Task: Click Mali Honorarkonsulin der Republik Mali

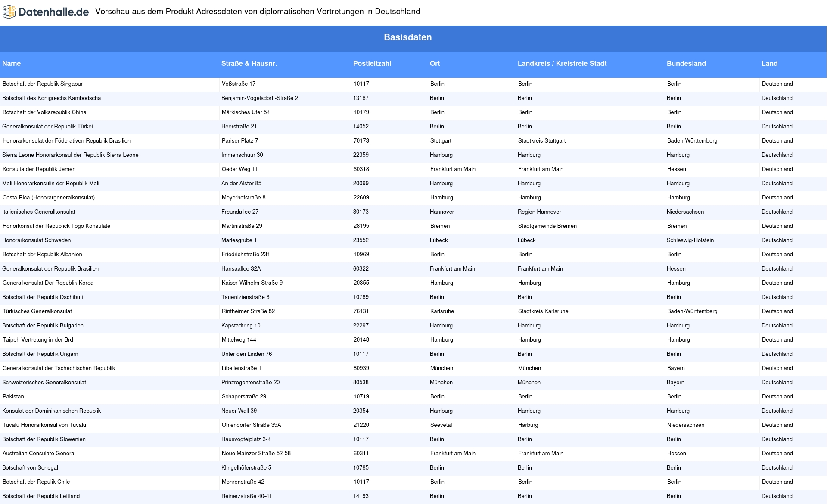Action: coord(51,183)
